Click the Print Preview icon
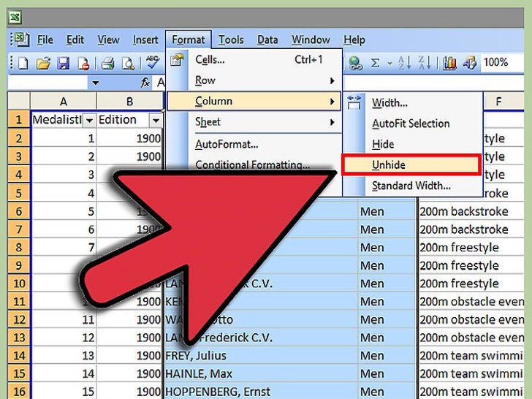 (x=129, y=63)
